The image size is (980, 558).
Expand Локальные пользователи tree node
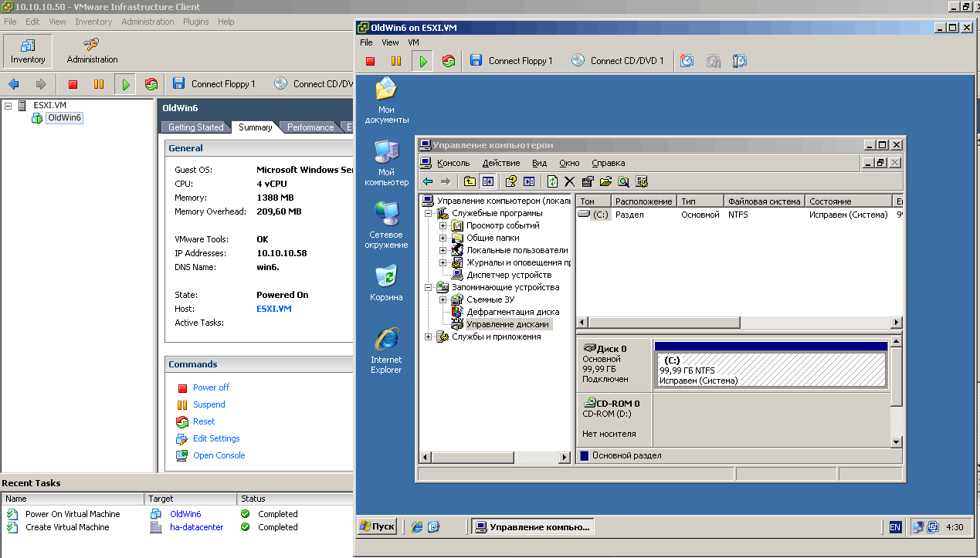(x=443, y=250)
